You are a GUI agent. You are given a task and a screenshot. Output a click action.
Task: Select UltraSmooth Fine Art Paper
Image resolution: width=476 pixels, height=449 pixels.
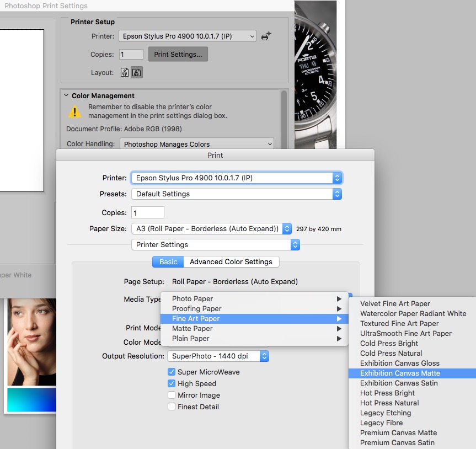coord(412,333)
